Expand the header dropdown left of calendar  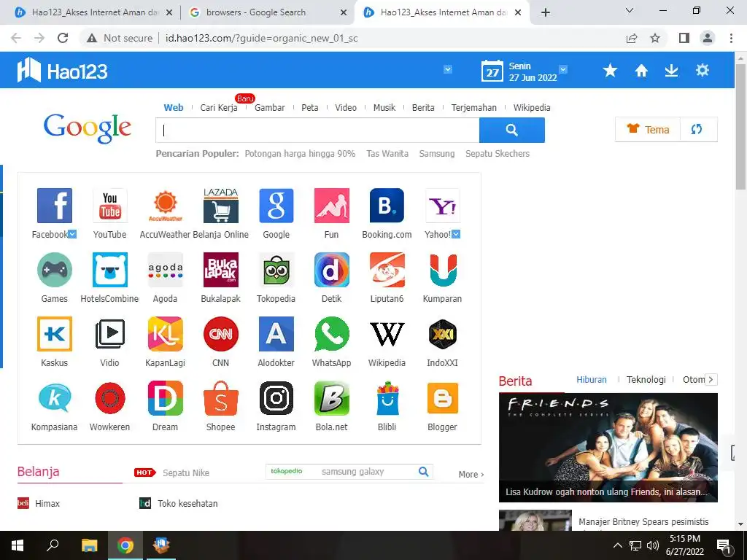point(448,69)
